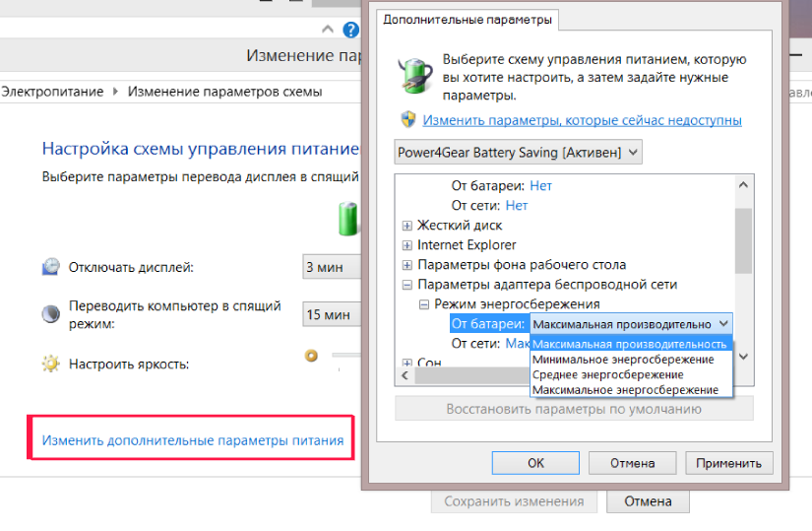
Task: Open the спящий режим 15 мин dropdown
Action: click(332, 314)
